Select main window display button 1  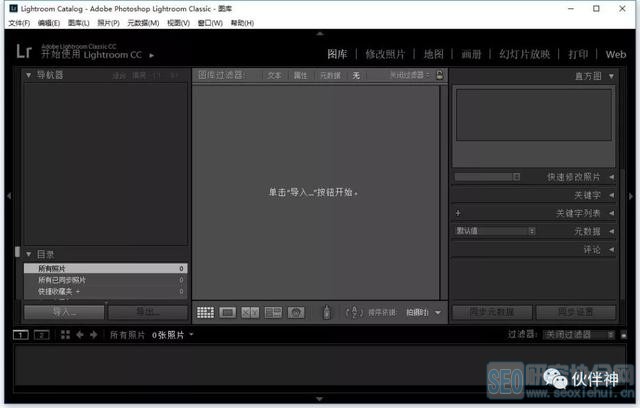pos(20,335)
